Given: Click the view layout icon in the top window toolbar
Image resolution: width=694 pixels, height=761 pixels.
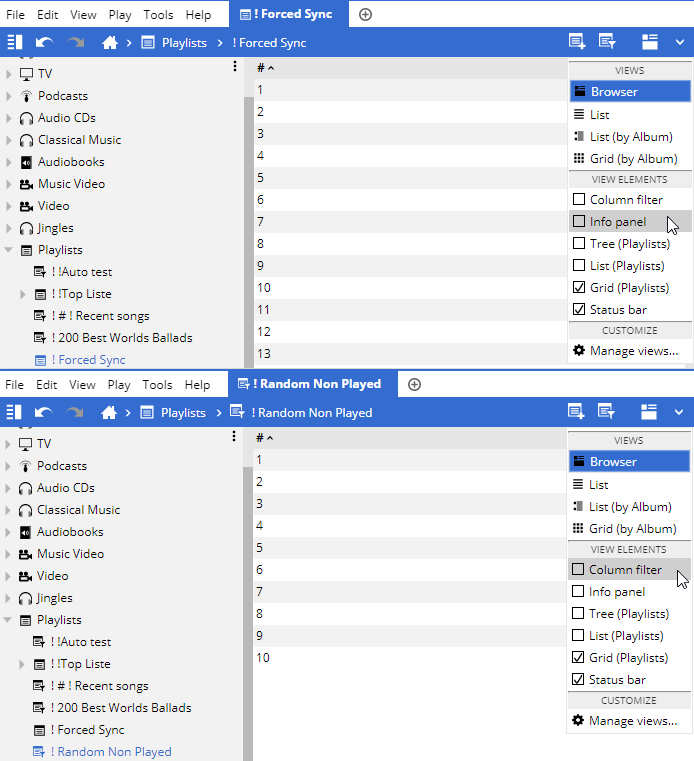Looking at the screenshot, I should tap(650, 42).
